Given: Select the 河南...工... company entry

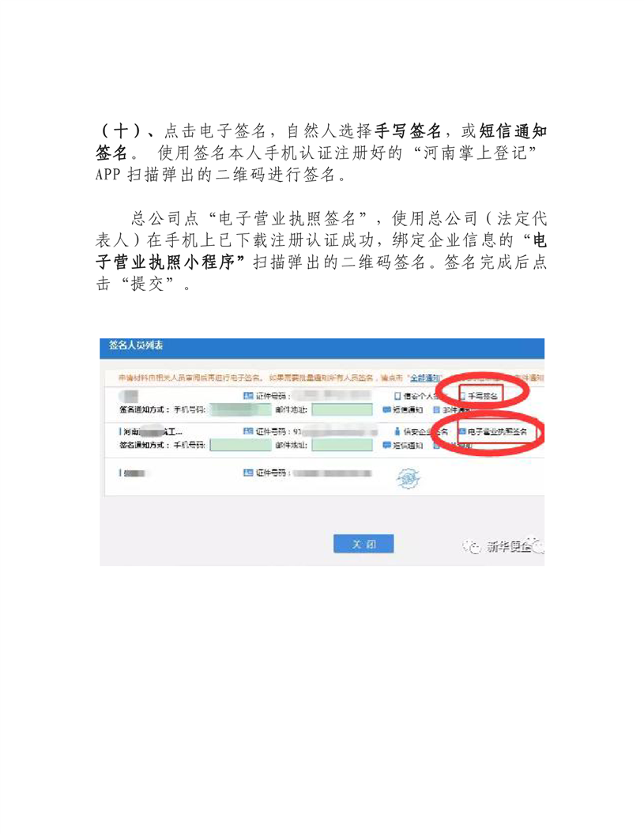Looking at the screenshot, I should [x=152, y=432].
